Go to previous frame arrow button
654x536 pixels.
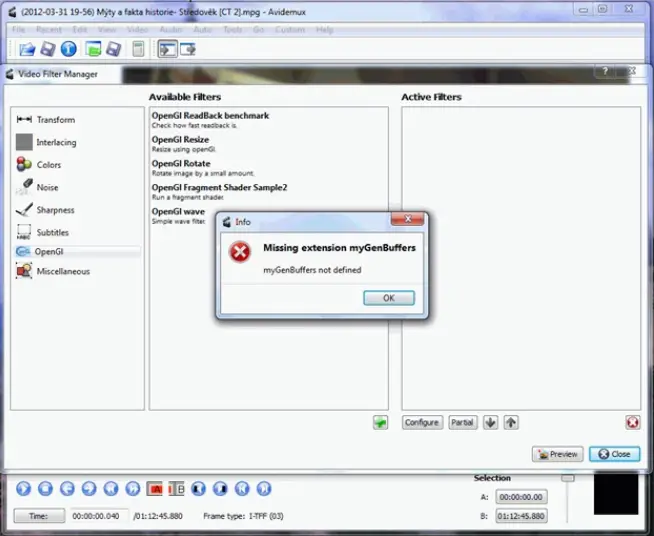(x=67, y=488)
